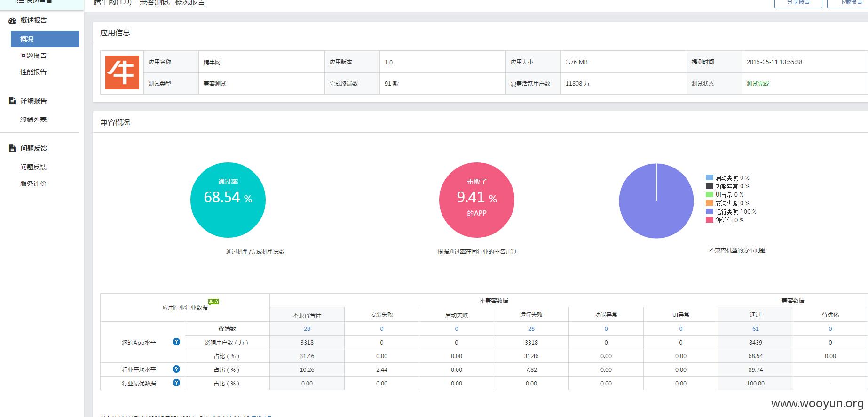The image size is (868, 417).
Task: Click 0 link under 待优化
Action: pos(830,329)
